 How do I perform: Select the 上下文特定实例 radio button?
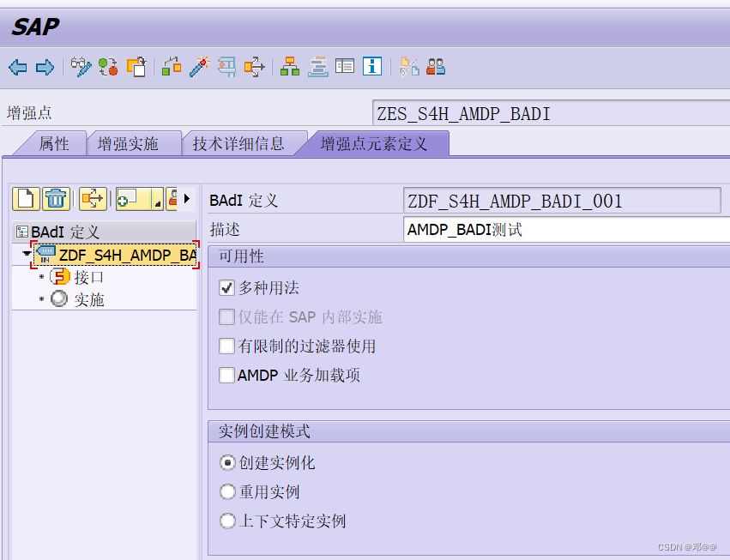227,521
